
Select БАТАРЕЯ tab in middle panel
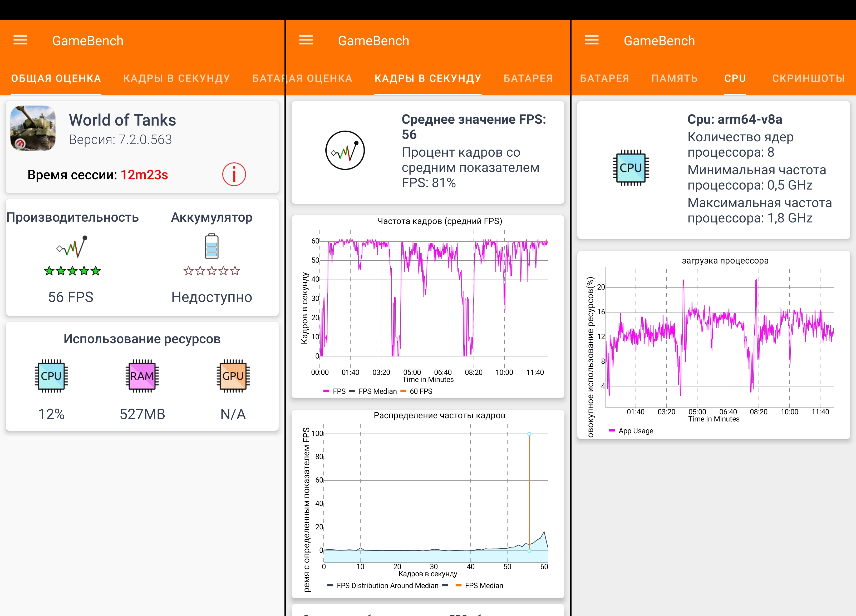pos(528,78)
